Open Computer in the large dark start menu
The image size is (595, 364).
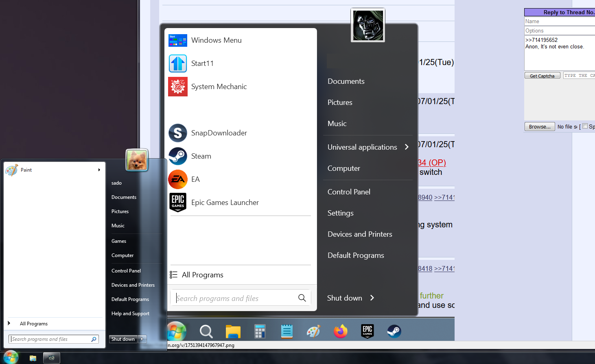point(344,168)
